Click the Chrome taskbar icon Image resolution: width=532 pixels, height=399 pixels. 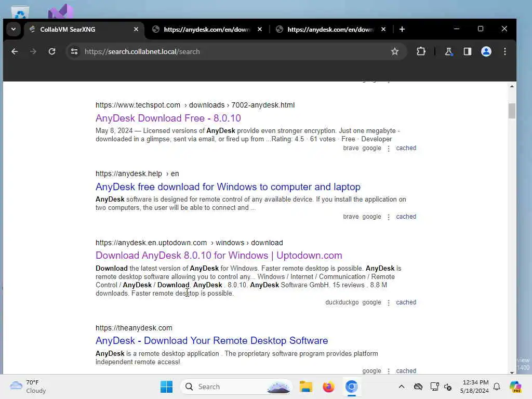(x=352, y=387)
